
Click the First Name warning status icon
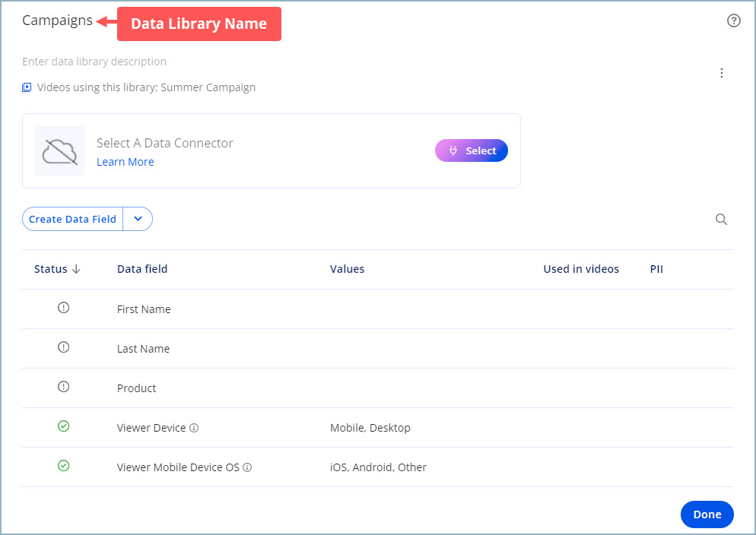64,307
